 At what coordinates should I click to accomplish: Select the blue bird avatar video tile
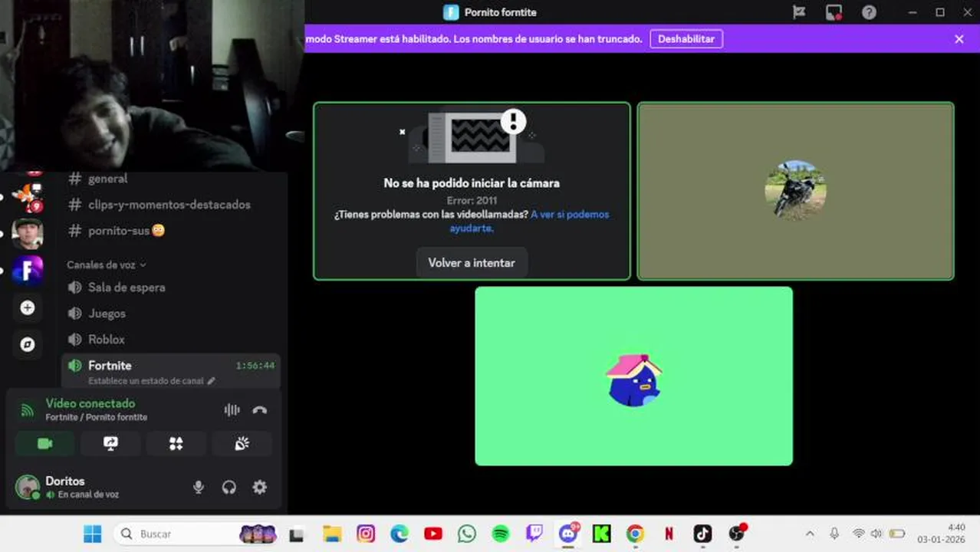pos(633,376)
